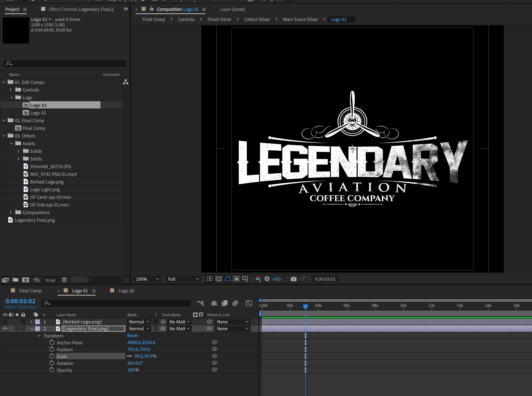Screen dimensions: 532x396
Task: Open the Transparency Grid toggle icon
Action: 219,279
